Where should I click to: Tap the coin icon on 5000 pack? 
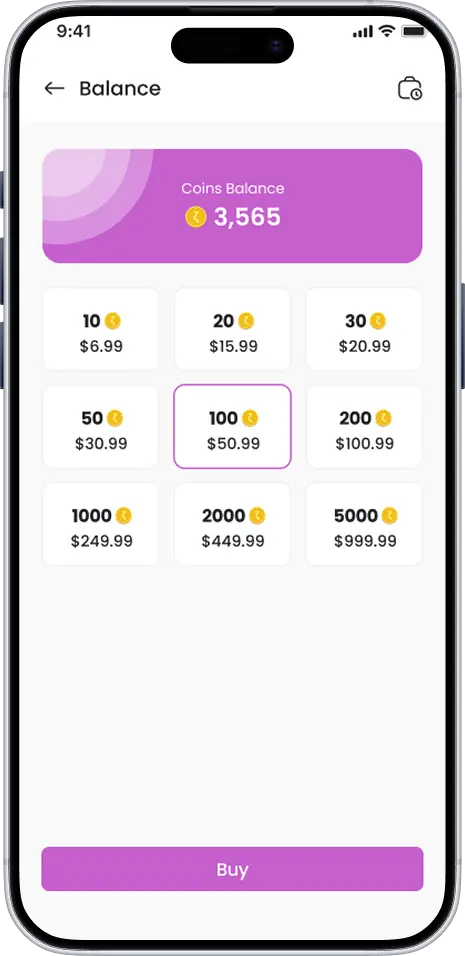tap(390, 516)
